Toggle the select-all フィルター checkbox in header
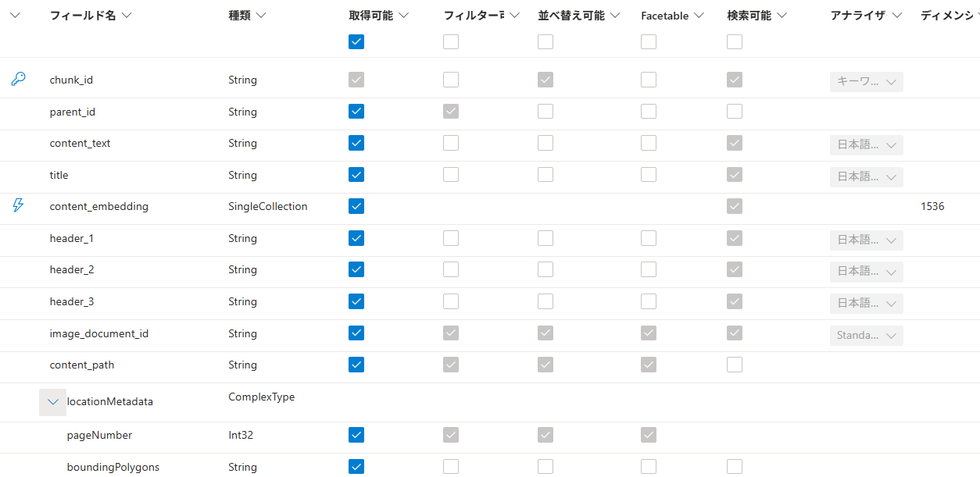The width and height of the screenshot is (980, 477). coord(451,42)
